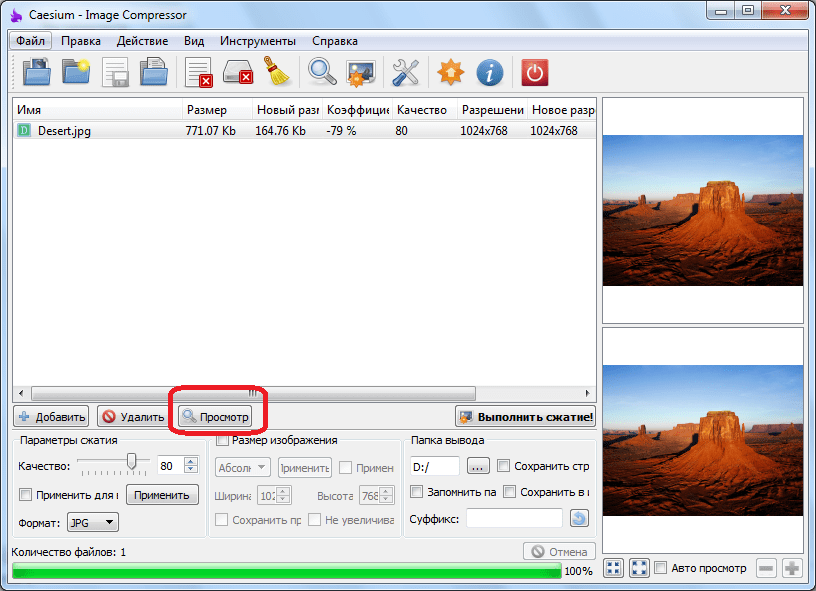Image resolution: width=816 pixels, height=591 pixels.
Task: Click the blue refresh icon beside Суффикс
Action: click(x=579, y=518)
